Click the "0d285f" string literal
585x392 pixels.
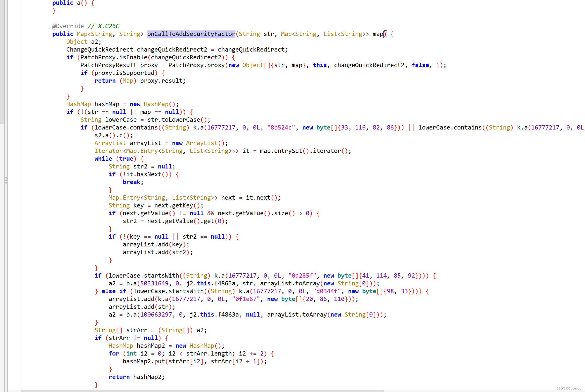302,276
